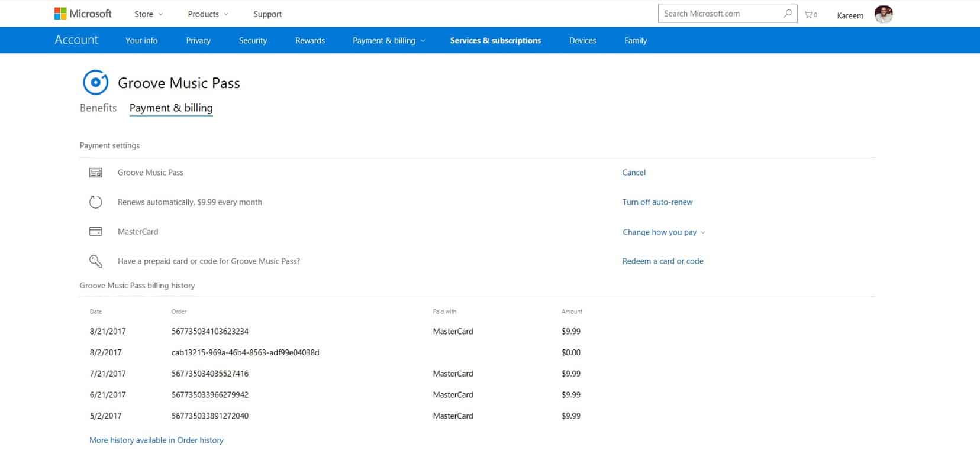The image size is (980, 454).
Task: Open More history in Order history
Action: coord(156,440)
